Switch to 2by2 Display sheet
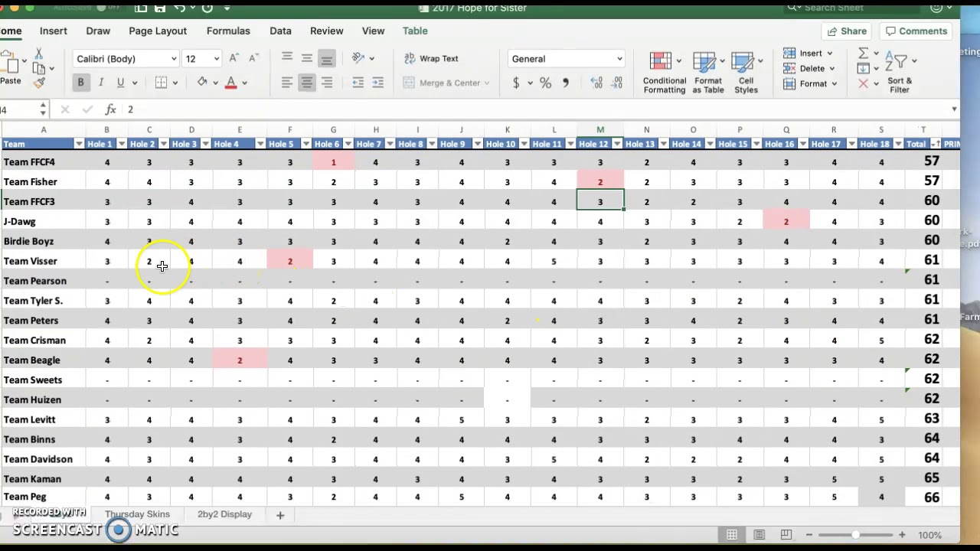 tap(224, 514)
